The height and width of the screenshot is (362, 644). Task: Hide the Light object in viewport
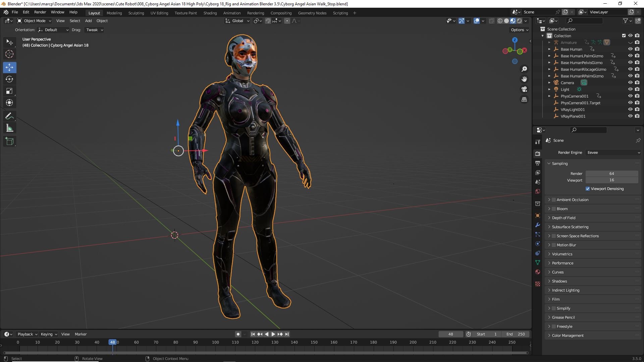(630, 89)
